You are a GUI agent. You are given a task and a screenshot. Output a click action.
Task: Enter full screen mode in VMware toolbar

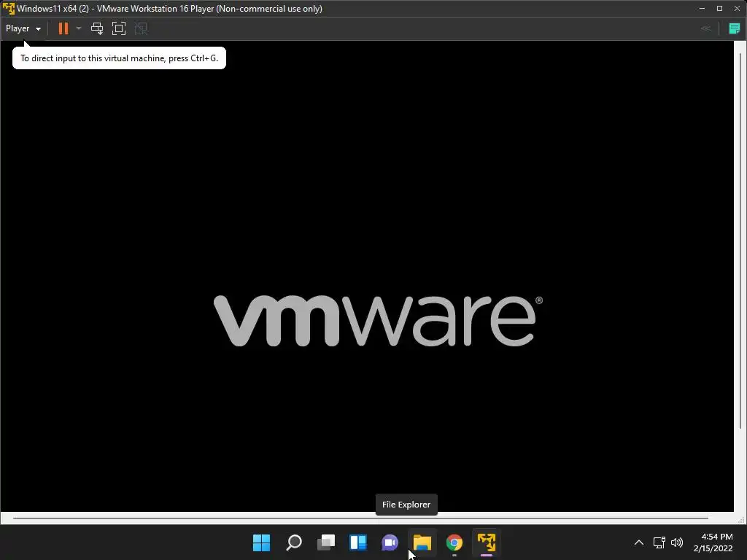119,28
